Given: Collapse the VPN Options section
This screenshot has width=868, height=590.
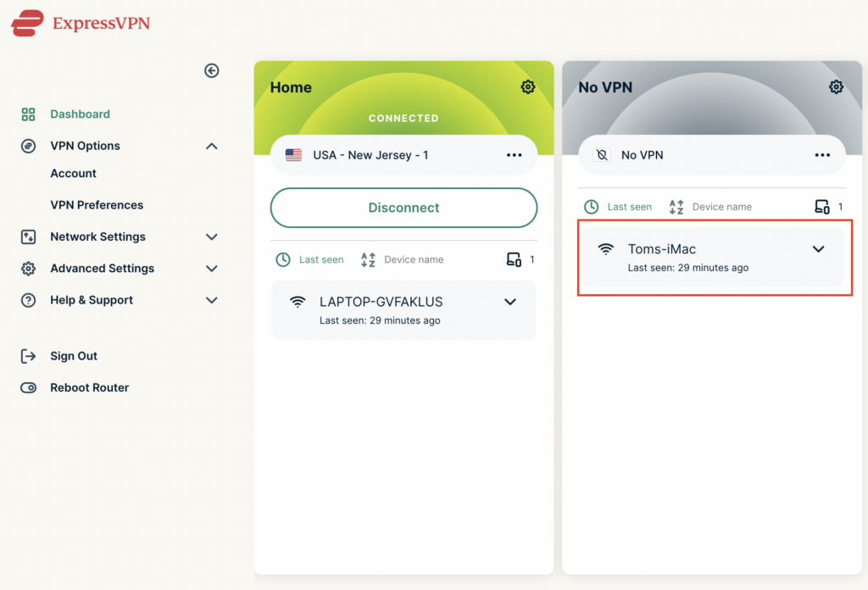Looking at the screenshot, I should coord(211,146).
